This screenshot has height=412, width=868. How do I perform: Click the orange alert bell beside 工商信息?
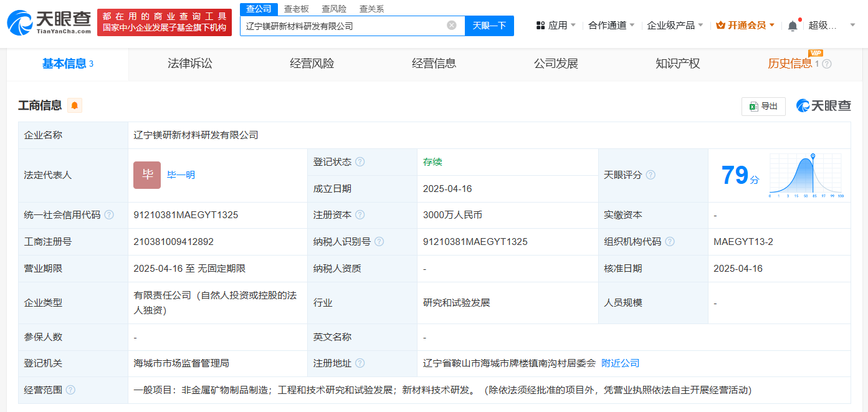pyautogui.click(x=75, y=105)
